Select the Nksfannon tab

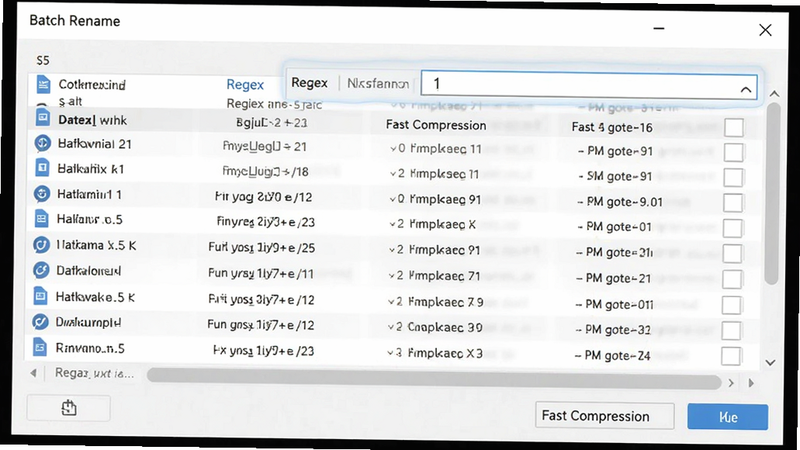[378, 83]
